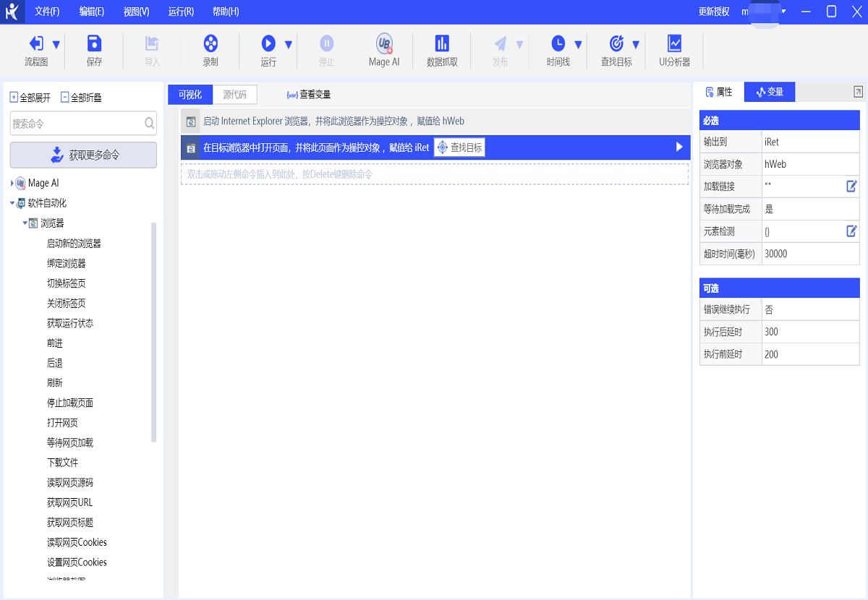
Task: Collapse all commands with 全部折叠
Action: click(x=81, y=98)
